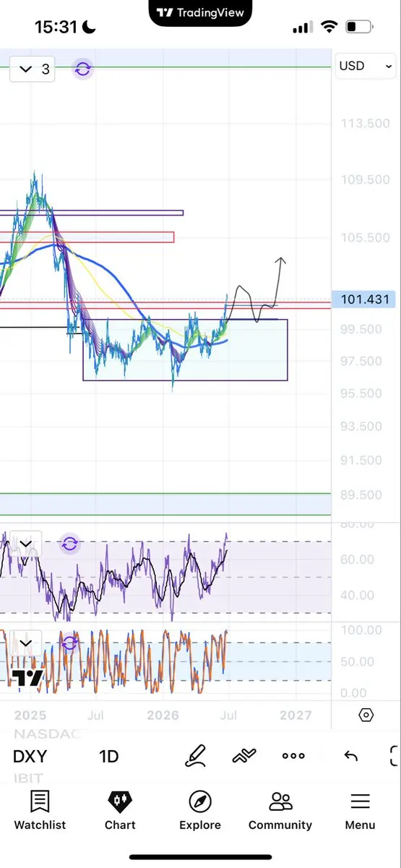Image resolution: width=401 pixels, height=868 pixels.
Task: Change the 1D timeframe interval
Action: coord(109,757)
